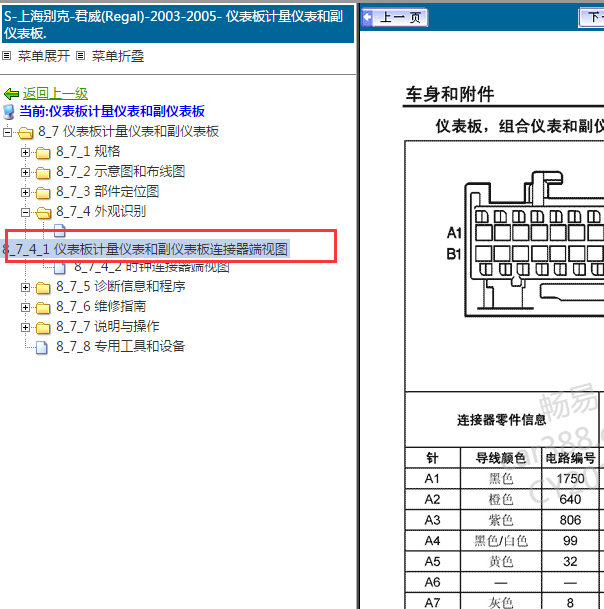Click pin cell A7 in table
This screenshot has height=609, width=604.
point(432,602)
